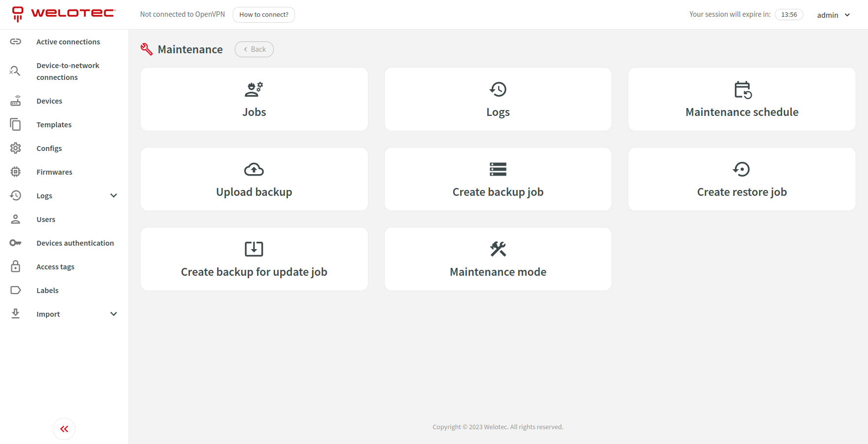Click the Devices authentication key icon
The width and height of the screenshot is (868, 444).
tap(16, 243)
